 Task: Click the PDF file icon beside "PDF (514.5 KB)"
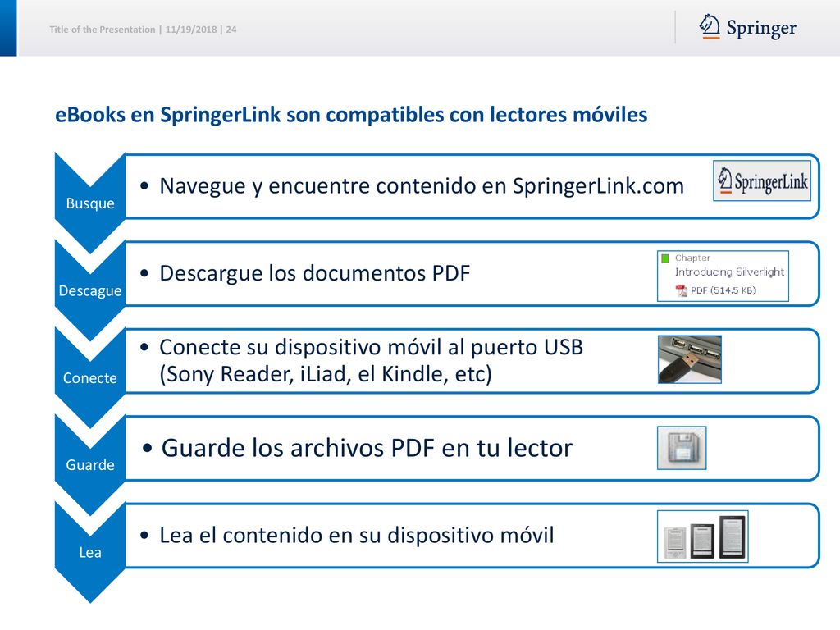(681, 290)
